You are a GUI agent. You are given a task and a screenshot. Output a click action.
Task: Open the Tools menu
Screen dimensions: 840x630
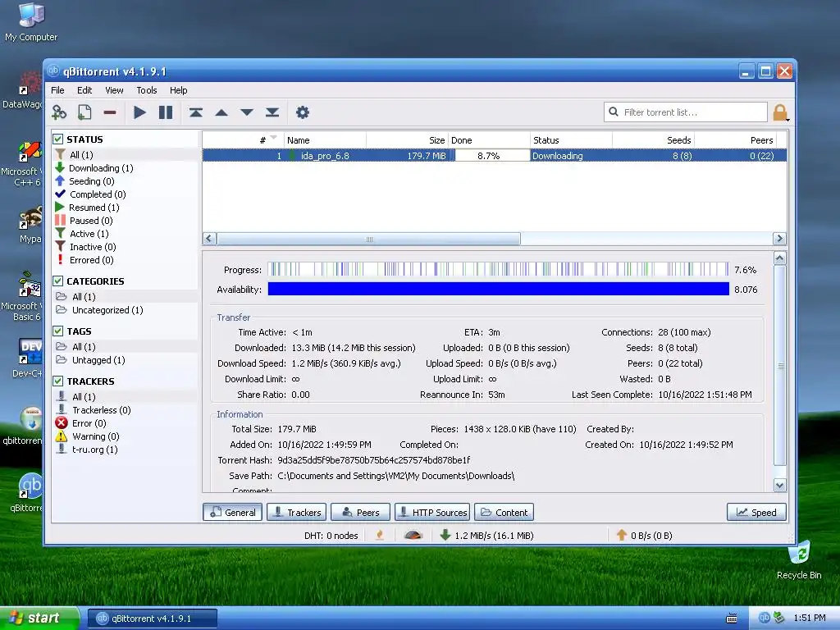(x=146, y=90)
